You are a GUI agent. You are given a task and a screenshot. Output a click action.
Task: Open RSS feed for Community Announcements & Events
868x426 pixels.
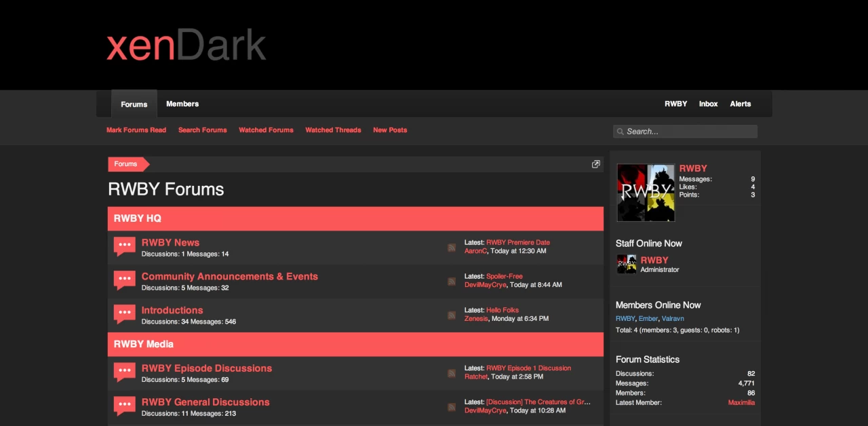point(452,282)
